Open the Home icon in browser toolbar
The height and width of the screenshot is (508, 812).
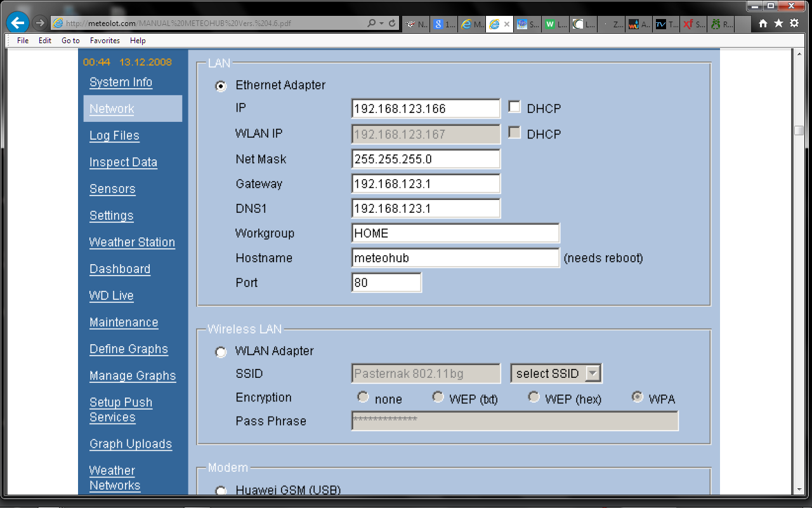pyautogui.click(x=763, y=23)
